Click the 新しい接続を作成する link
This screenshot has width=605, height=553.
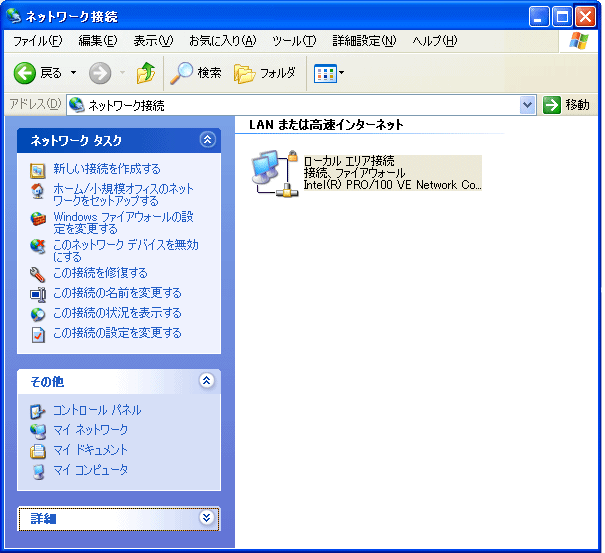tap(106, 169)
